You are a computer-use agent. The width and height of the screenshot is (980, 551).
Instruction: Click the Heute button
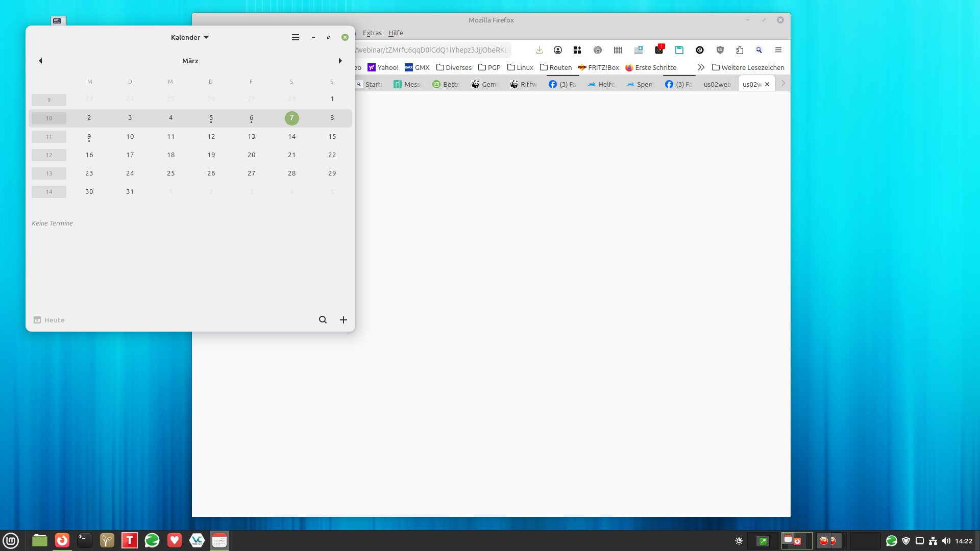pyautogui.click(x=50, y=320)
